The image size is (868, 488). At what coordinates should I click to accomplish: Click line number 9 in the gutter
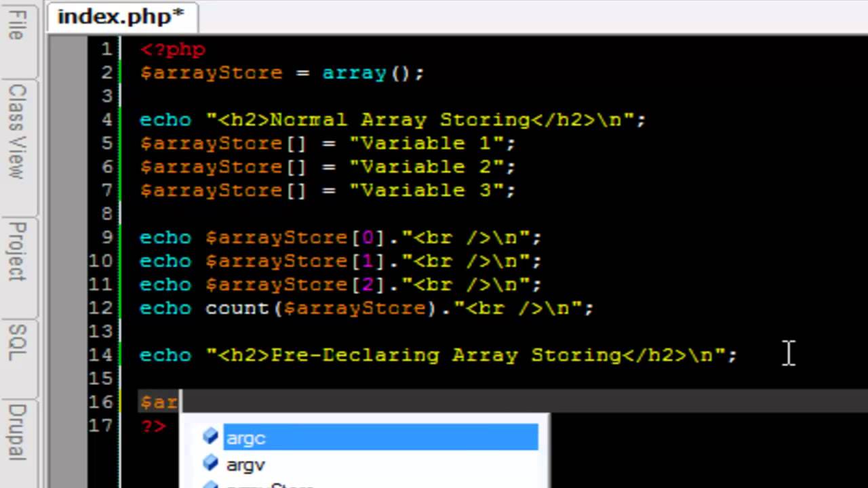coord(106,238)
